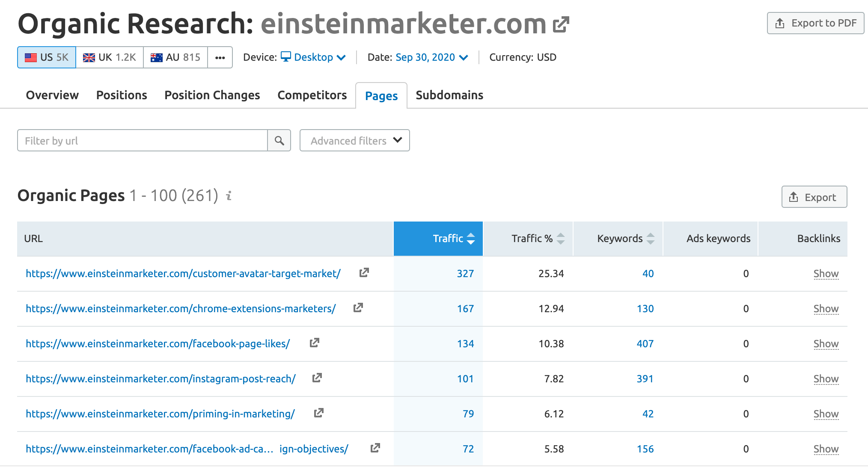Screen dimensions: 868x467
Task: Expand the Advanced filters dropdown
Action: coord(355,140)
